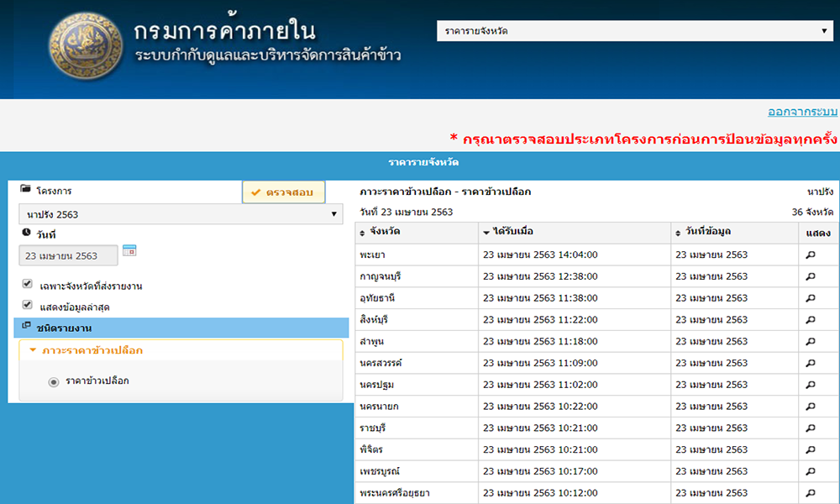This screenshot has width=840, height=504.
Task: Click the red warning notice text
Action: tap(643, 139)
